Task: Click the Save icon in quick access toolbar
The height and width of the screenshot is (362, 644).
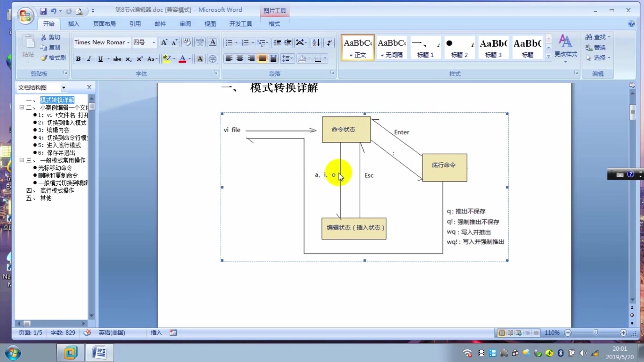Action: pos(43,11)
